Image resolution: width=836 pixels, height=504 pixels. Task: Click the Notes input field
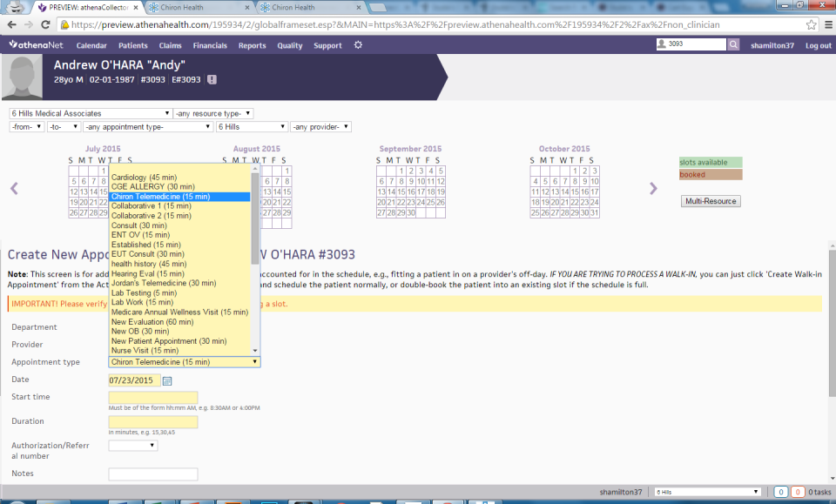click(153, 474)
